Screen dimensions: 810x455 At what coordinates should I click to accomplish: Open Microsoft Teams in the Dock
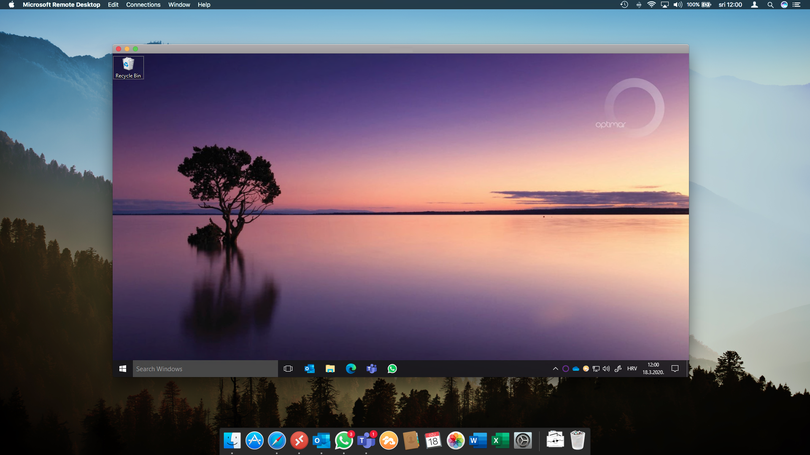click(x=366, y=441)
